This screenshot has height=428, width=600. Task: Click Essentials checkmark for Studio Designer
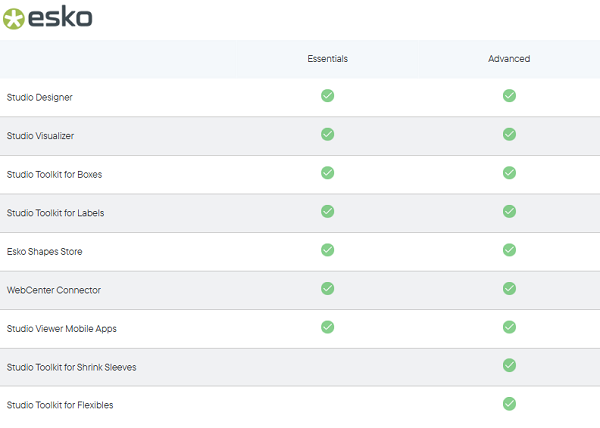pos(327,96)
